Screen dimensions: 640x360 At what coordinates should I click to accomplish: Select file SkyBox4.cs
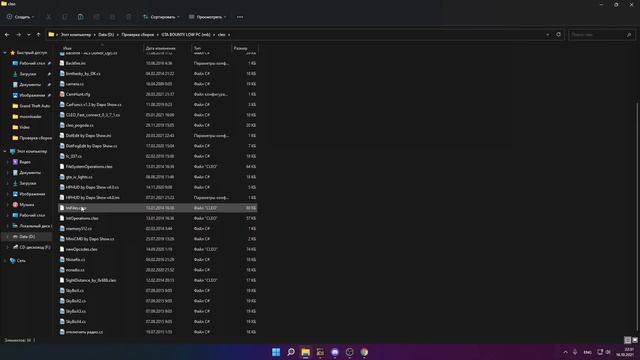pyautogui.click(x=158, y=322)
